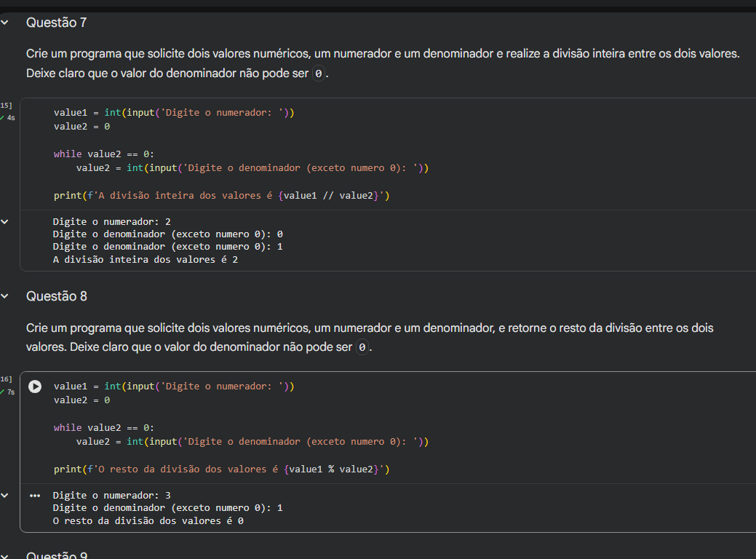Click output line 'Digite o numerador: 3'
Image resolution: width=756 pixels, height=559 pixels.
point(111,496)
